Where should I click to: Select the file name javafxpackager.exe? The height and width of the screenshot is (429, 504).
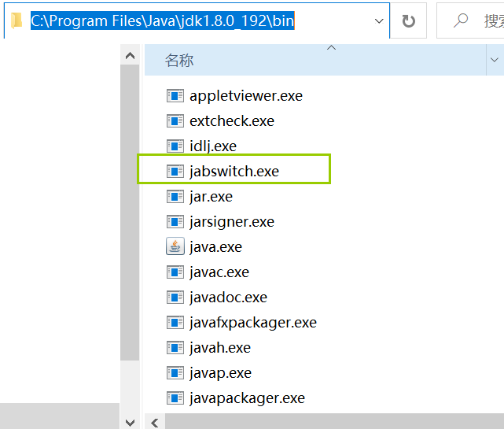coord(253,323)
